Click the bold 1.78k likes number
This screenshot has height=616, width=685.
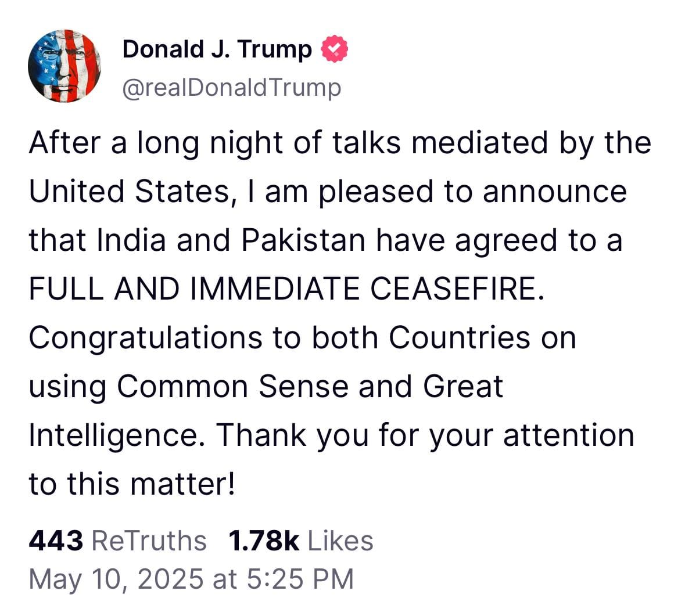click(264, 541)
